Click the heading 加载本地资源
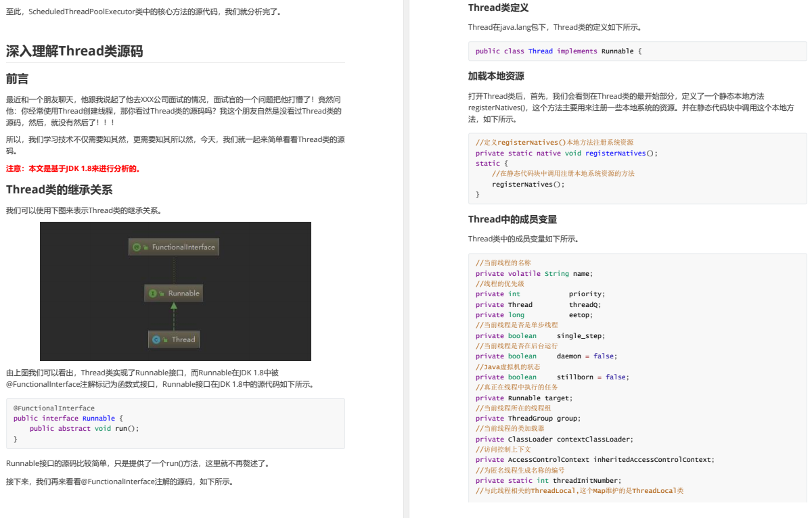Screen dimensions: 812x518 click(x=496, y=76)
